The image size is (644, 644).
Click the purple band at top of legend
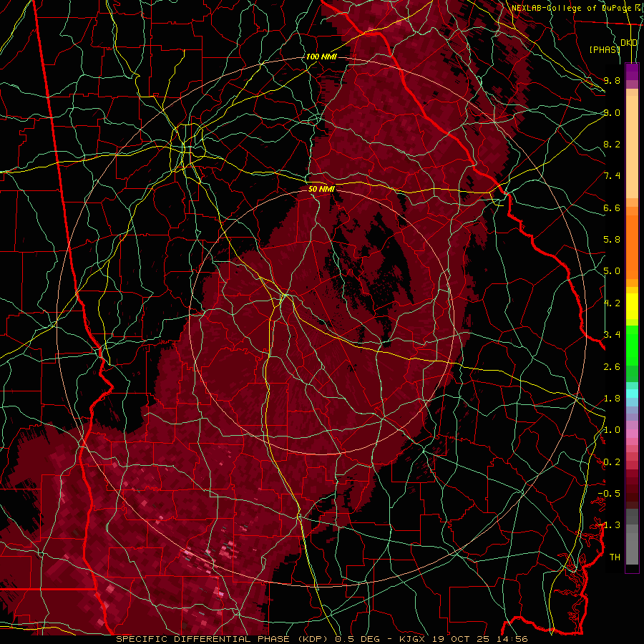pyautogui.click(x=632, y=72)
